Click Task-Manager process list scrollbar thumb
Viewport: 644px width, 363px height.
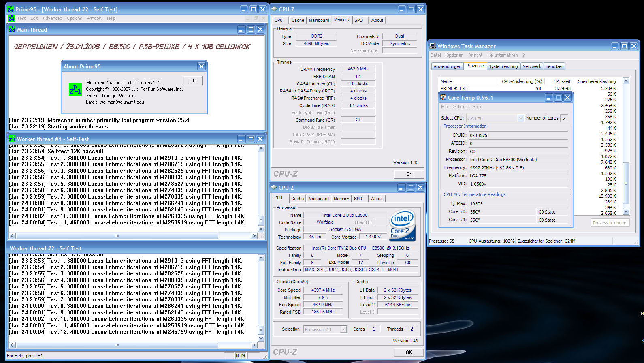(x=626, y=183)
